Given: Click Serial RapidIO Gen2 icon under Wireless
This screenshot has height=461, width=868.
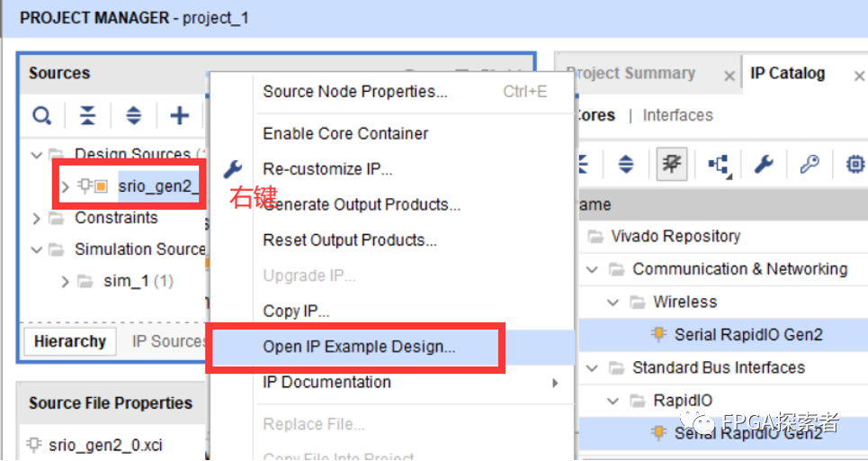Looking at the screenshot, I should click(x=658, y=335).
